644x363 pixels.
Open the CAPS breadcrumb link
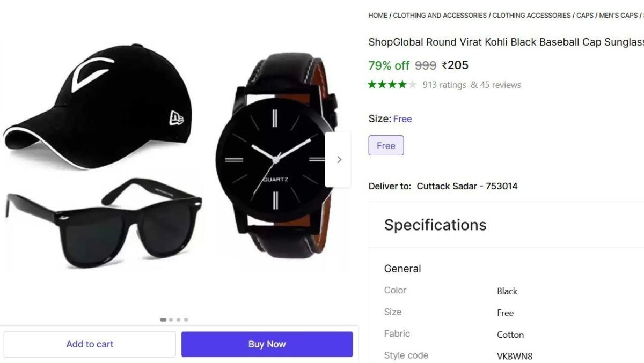[x=585, y=15]
